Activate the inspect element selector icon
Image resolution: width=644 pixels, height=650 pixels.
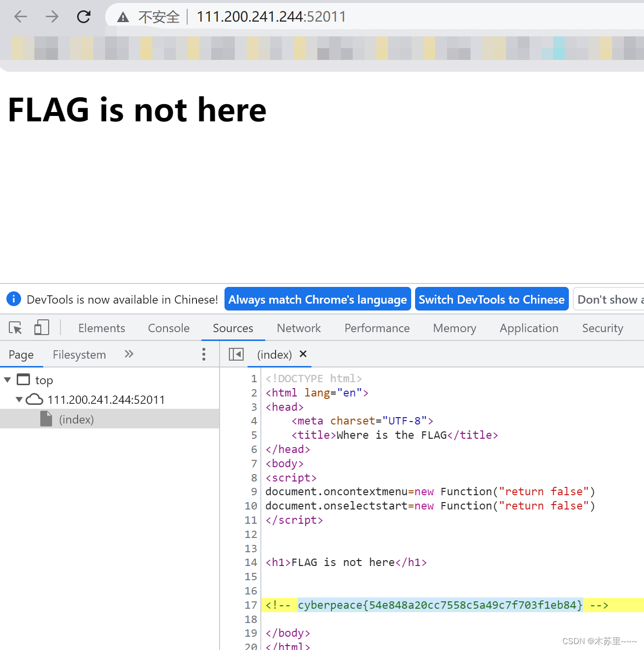pos(15,328)
